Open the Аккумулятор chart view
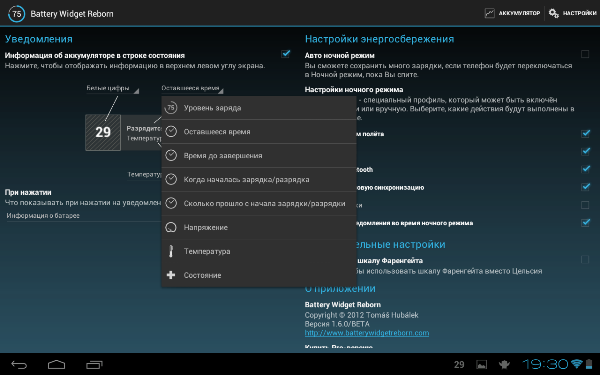This screenshot has width=600, height=375. pyautogui.click(x=512, y=13)
